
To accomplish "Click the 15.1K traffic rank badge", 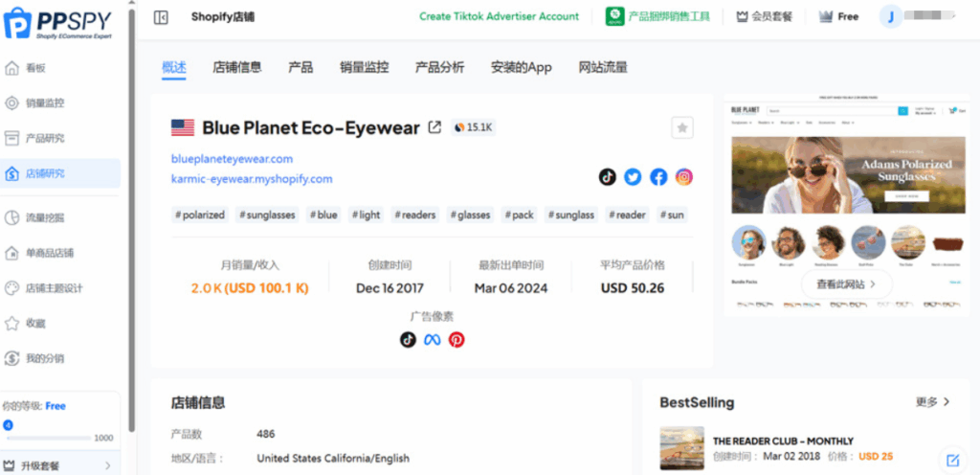I will [473, 127].
